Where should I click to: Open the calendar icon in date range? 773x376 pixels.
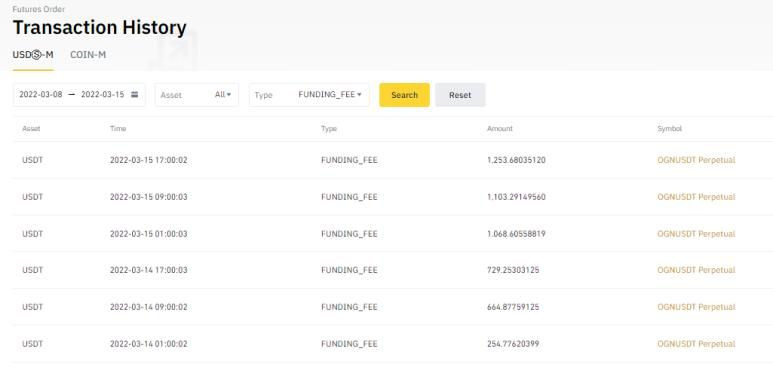click(135, 95)
